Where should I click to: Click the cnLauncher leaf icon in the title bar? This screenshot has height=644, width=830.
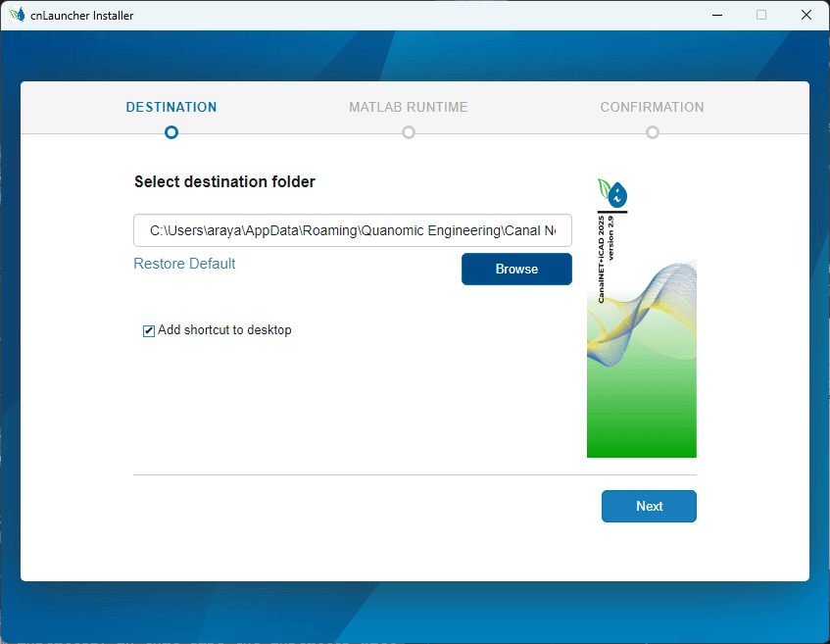tap(16, 15)
